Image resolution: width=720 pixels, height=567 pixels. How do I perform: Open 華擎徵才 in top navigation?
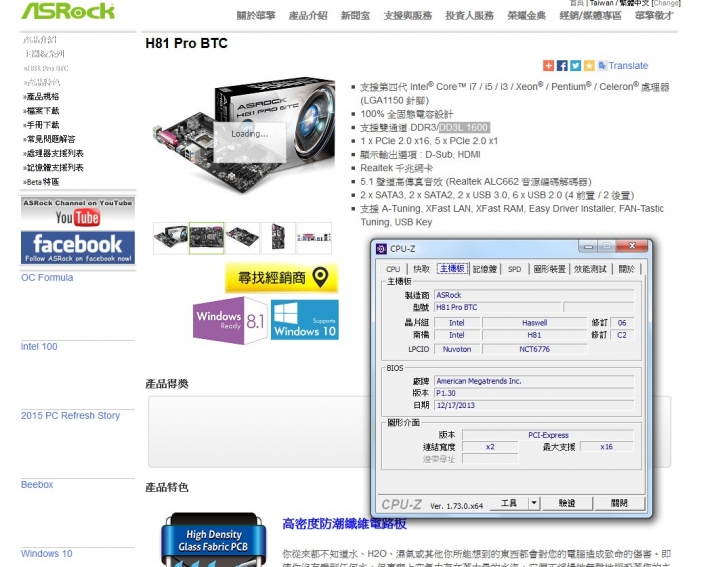(x=654, y=16)
